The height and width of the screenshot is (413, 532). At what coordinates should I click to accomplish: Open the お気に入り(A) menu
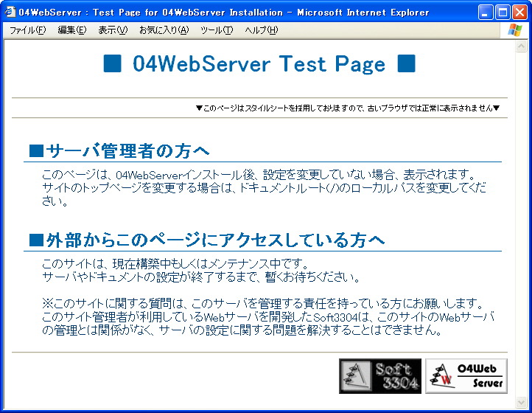point(164,30)
